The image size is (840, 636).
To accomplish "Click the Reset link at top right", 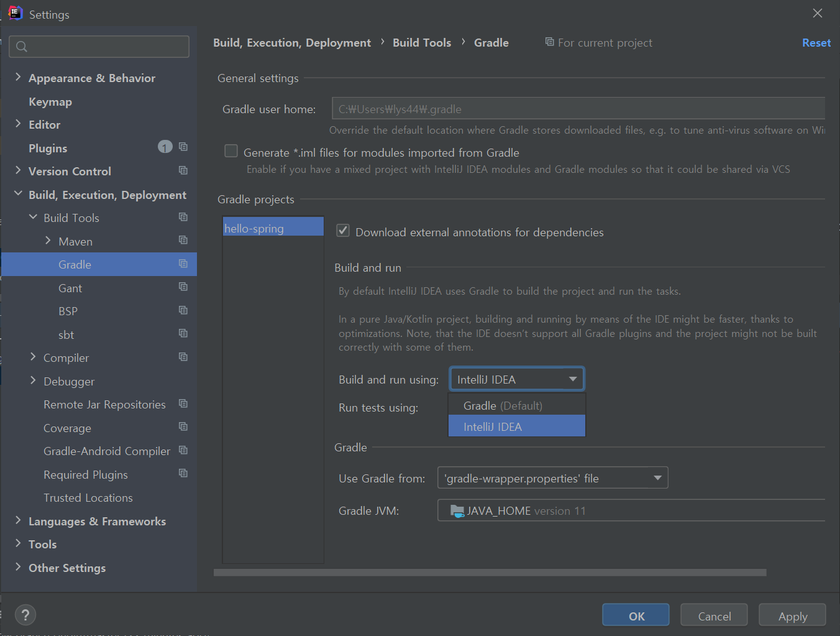I will click(x=816, y=42).
